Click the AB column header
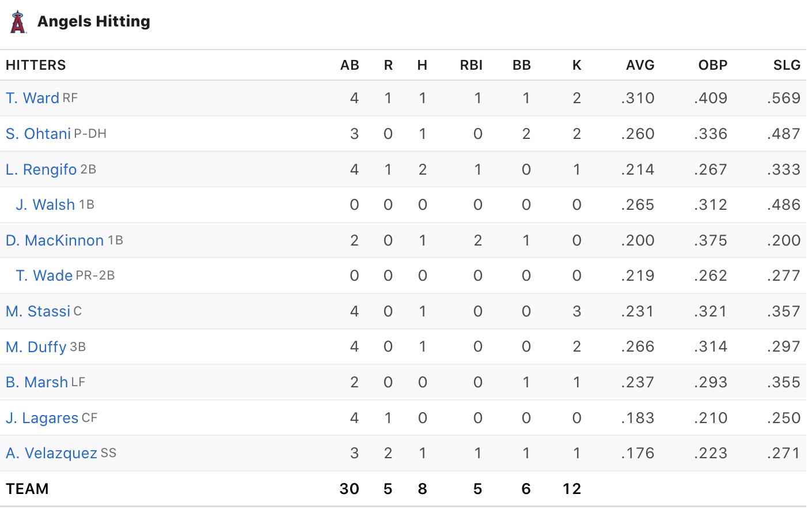The width and height of the screenshot is (812, 513). coord(350,65)
